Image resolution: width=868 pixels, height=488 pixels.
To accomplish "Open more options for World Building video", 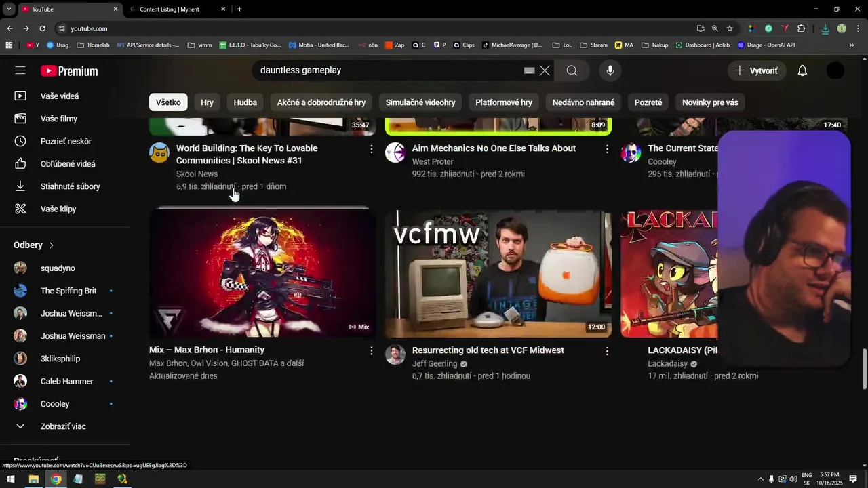I will 371,149.
